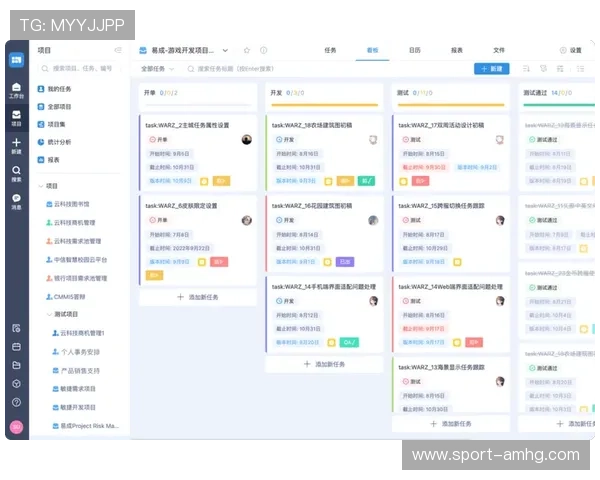Select the 看板 board tab
600x480 pixels.
[x=372, y=50]
